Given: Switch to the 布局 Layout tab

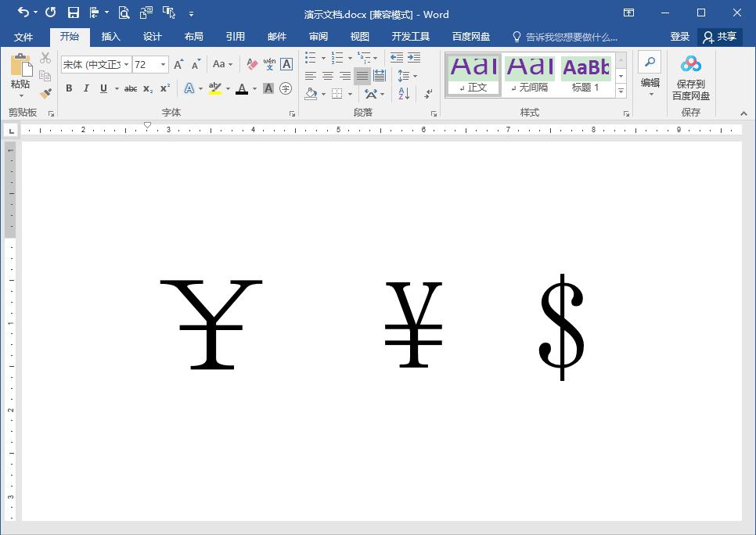Looking at the screenshot, I should click(193, 37).
